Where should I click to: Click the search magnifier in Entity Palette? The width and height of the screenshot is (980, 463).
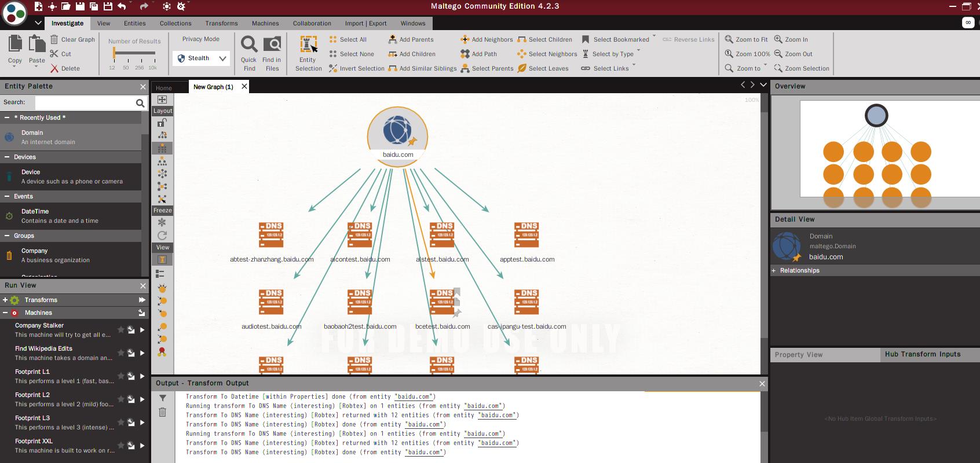point(140,103)
